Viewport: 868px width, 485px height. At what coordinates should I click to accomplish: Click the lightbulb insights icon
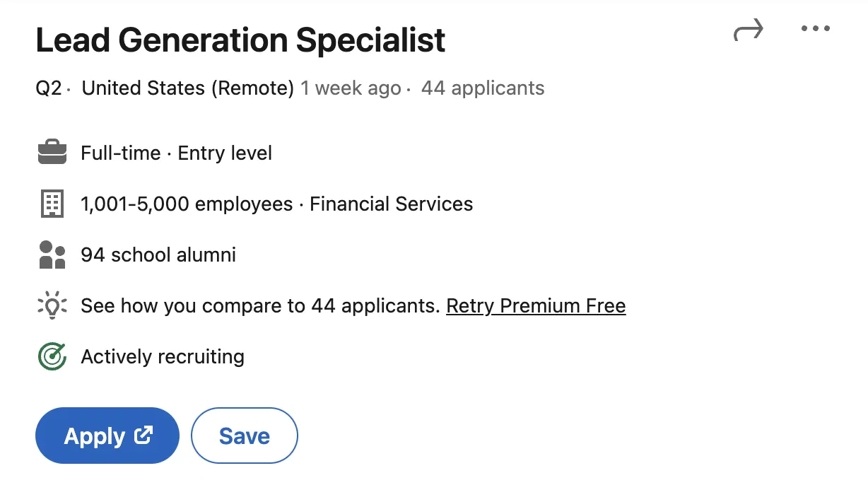point(52,305)
